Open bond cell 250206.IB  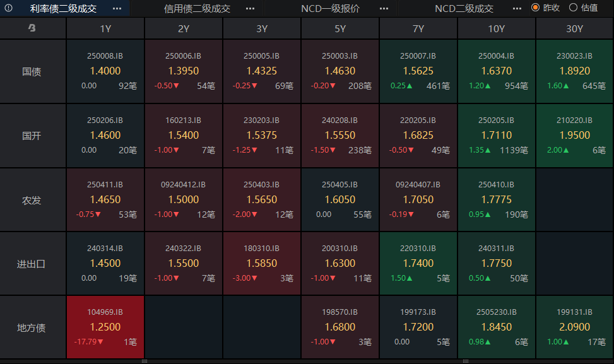105,136
